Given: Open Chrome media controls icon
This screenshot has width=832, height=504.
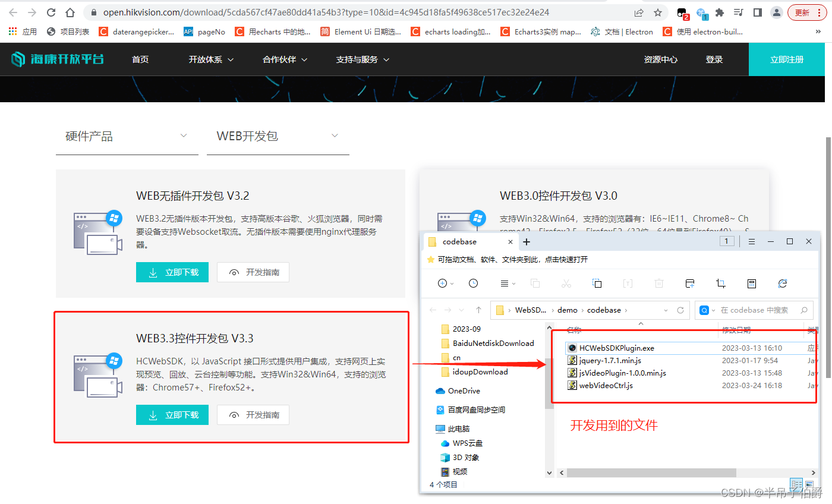Looking at the screenshot, I should tap(737, 12).
